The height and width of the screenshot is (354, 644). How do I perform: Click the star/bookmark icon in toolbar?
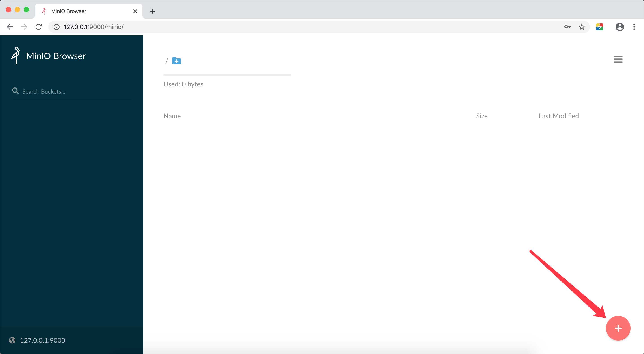582,27
